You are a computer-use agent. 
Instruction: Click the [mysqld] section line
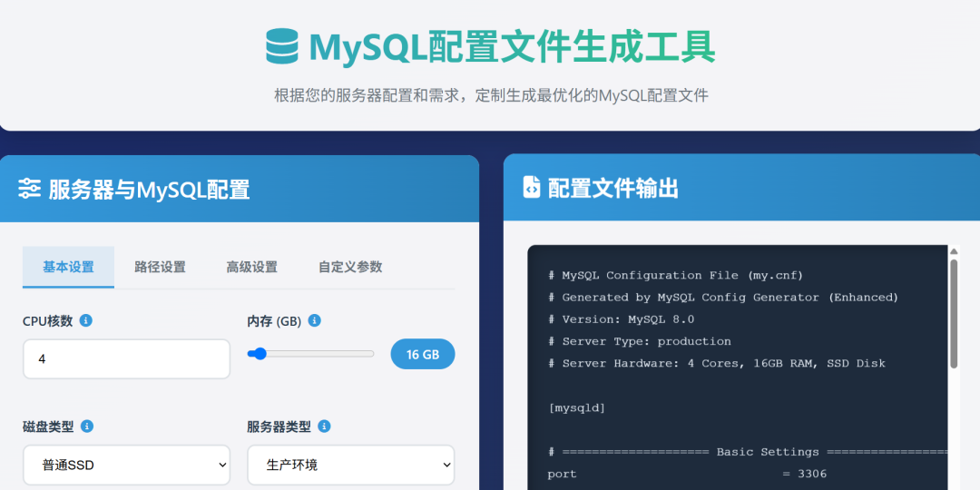pos(576,408)
